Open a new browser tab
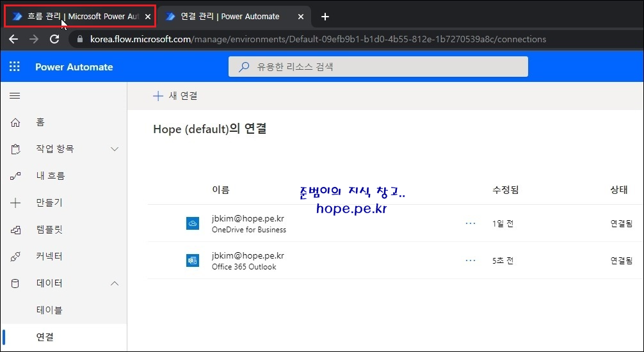Screen dimensions: 644x352 (x=325, y=17)
